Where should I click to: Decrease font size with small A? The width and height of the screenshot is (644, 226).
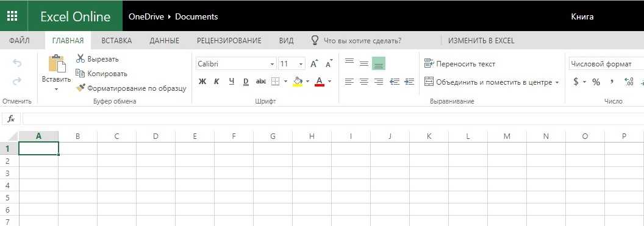click(x=329, y=64)
